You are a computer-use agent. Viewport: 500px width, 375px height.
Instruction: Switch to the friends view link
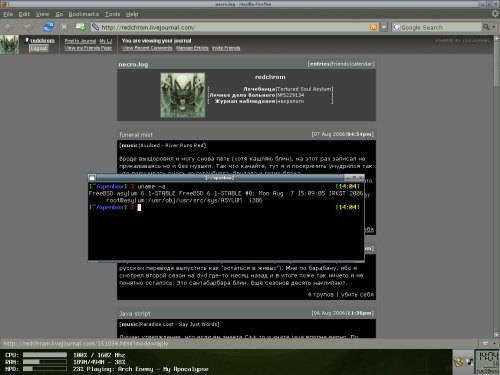[340, 64]
